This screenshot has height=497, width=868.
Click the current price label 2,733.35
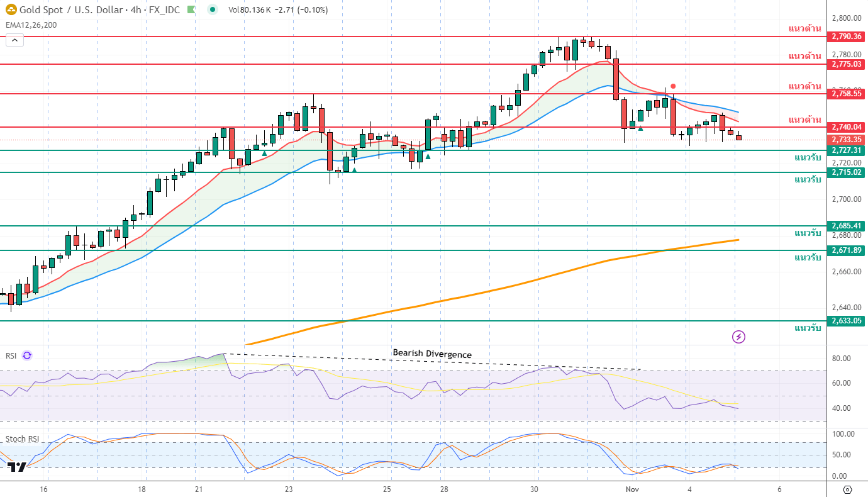click(847, 139)
